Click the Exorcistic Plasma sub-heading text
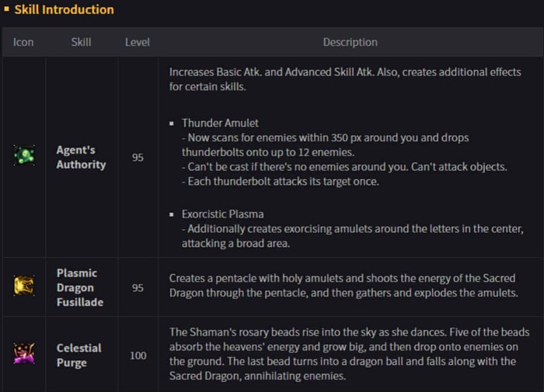The height and width of the screenshot is (392, 544). 223,214
